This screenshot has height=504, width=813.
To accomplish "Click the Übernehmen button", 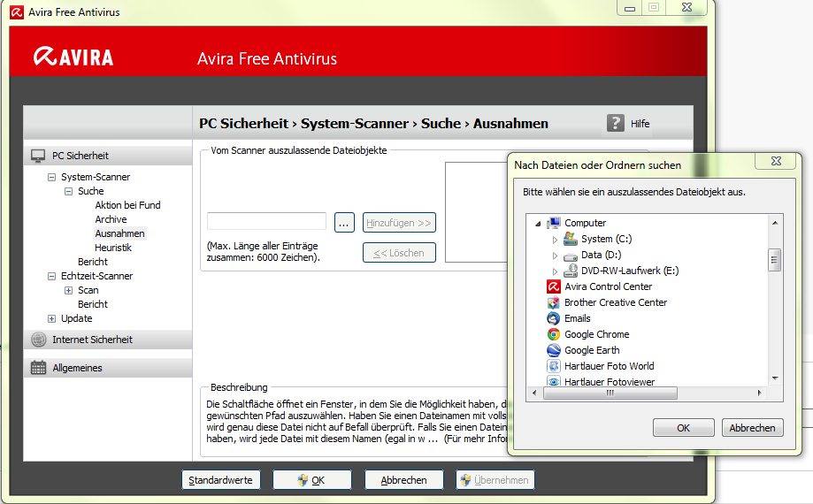I will [495, 480].
